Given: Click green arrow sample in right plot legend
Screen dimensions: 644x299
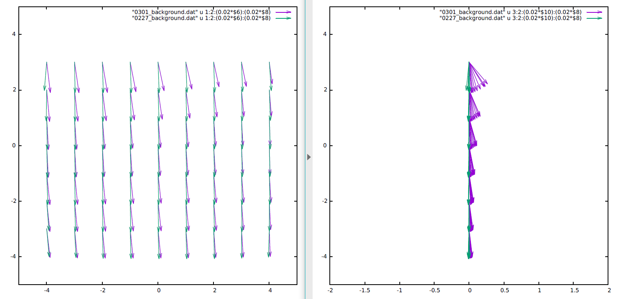Looking at the screenshot, I should pyautogui.click(x=594, y=18).
